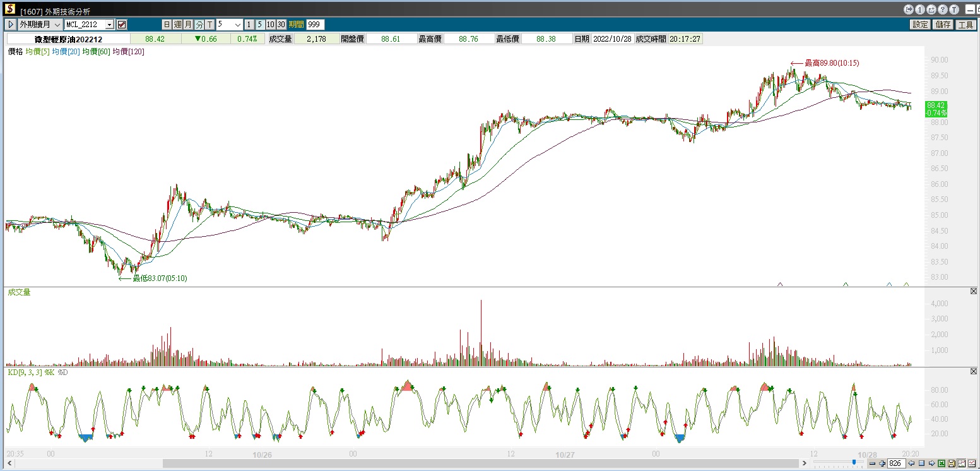This screenshot has width=980, height=471.
Task: Switch to 週 weekly chart period
Action: [x=177, y=25]
